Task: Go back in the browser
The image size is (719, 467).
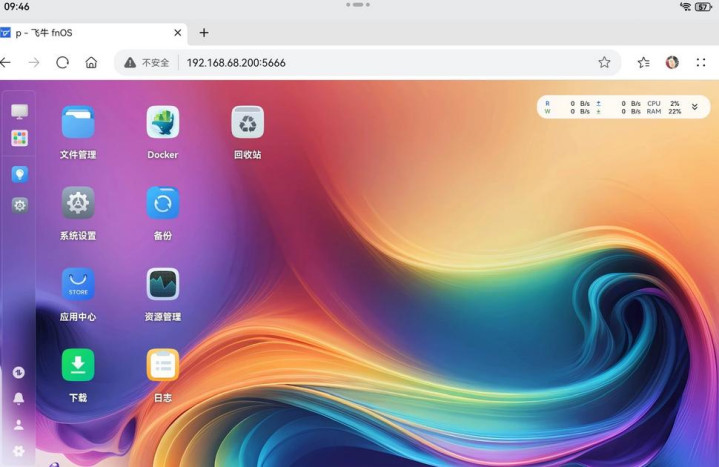Action: [6, 62]
